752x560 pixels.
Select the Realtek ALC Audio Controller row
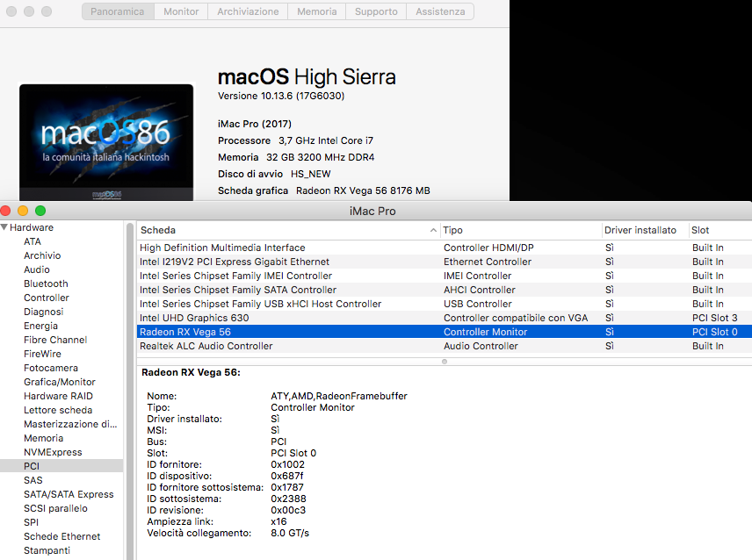445,346
